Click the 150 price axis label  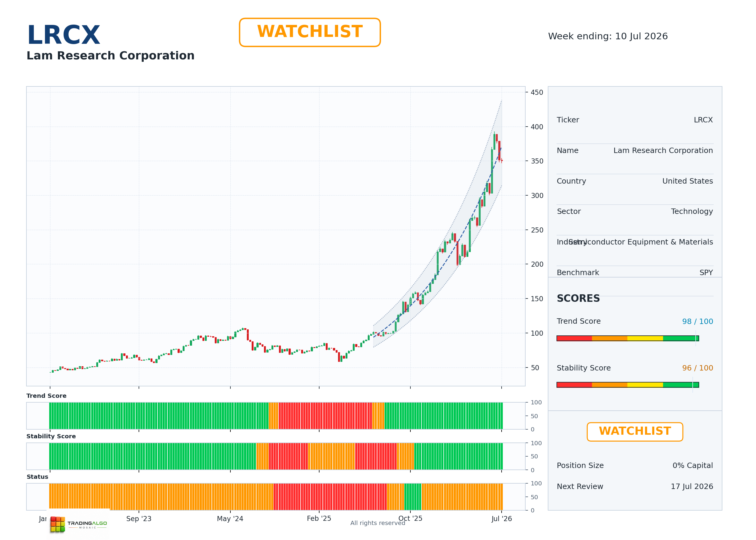tap(537, 299)
